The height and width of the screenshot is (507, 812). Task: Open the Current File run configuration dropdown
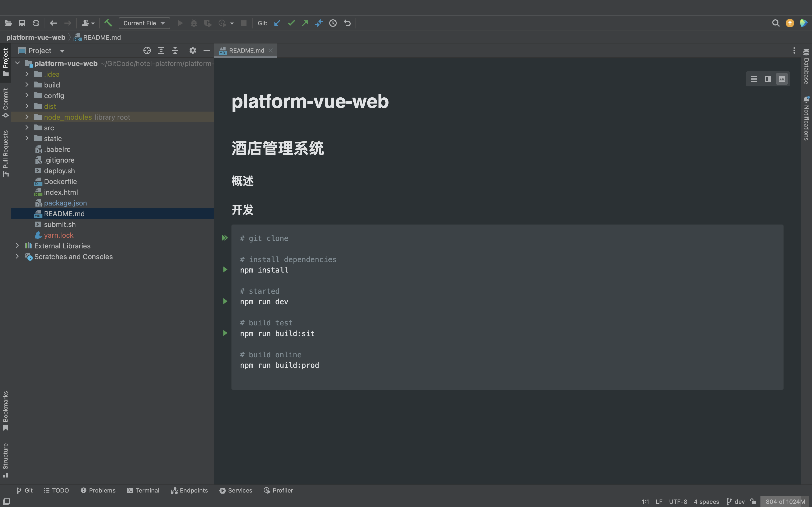pos(144,23)
